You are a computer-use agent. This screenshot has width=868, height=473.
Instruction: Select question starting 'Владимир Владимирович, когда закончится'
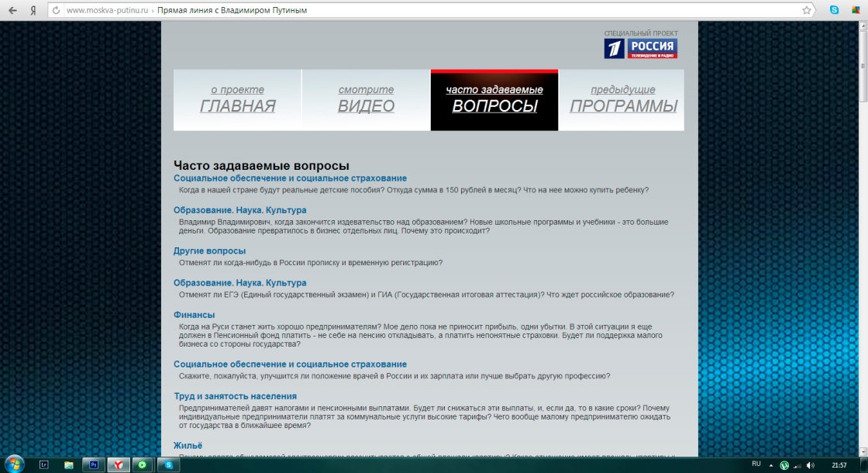point(423,226)
